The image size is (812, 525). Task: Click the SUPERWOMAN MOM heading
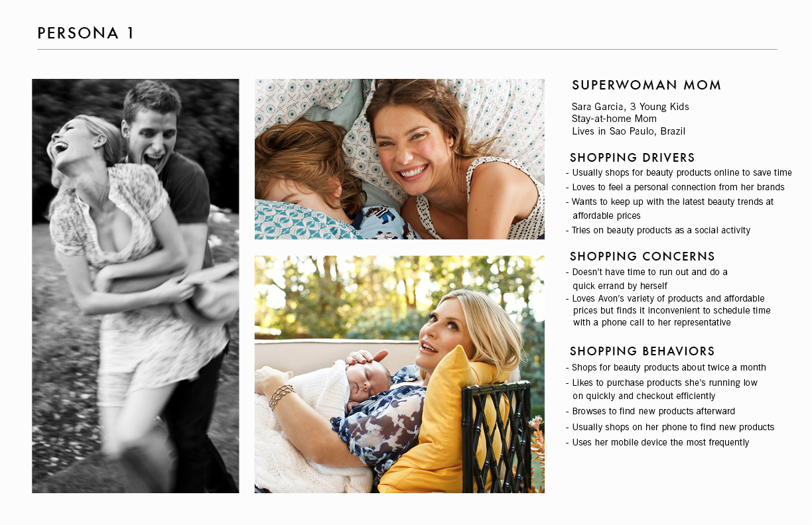(647, 85)
